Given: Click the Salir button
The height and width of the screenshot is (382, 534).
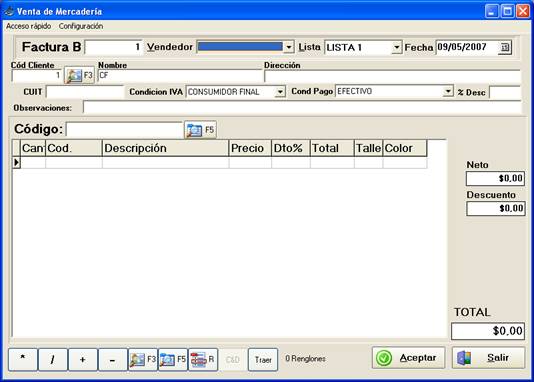Looking at the screenshot, I should coord(488,358).
